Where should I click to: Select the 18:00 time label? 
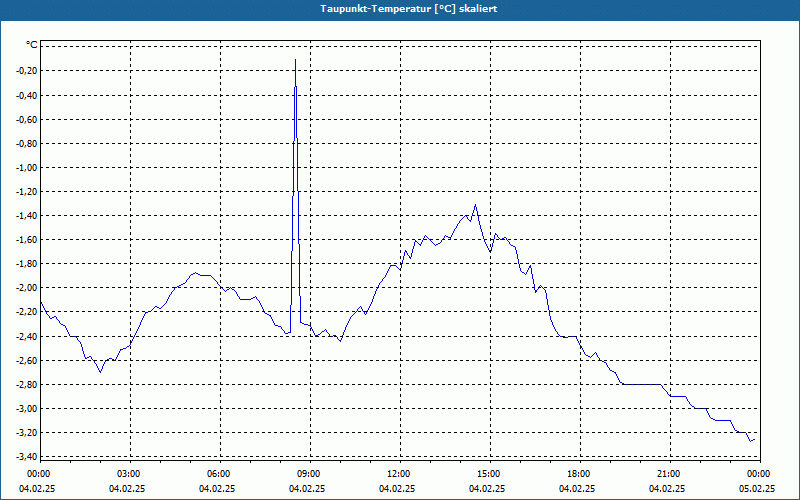(x=579, y=474)
